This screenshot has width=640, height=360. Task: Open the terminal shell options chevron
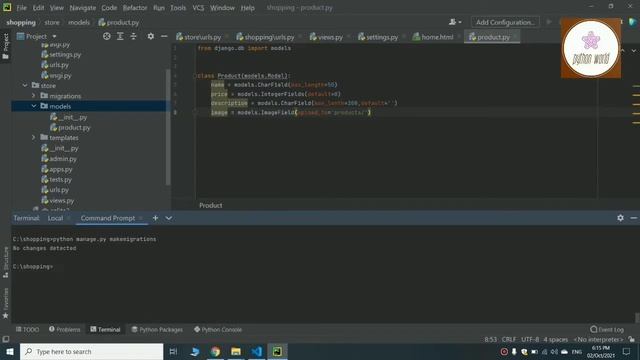coord(169,218)
